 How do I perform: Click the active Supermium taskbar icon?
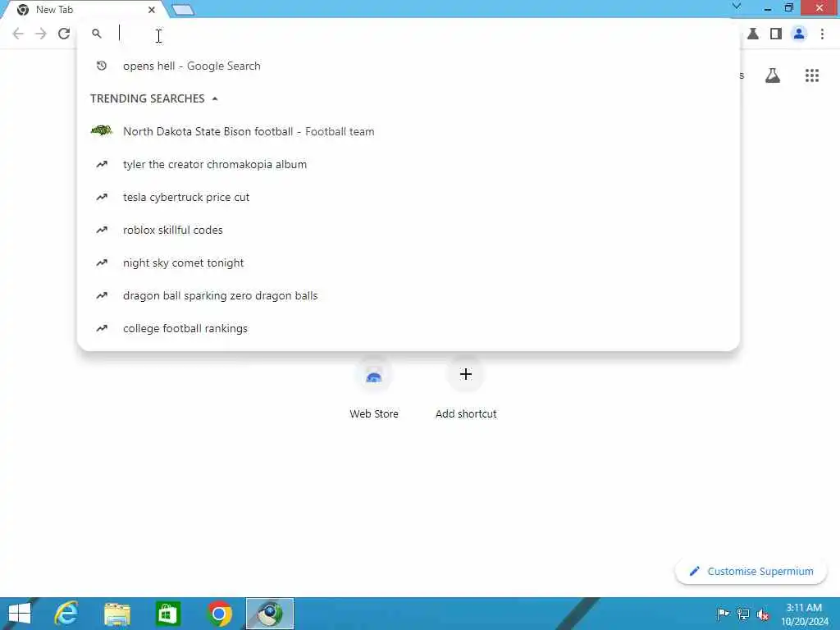coord(270,614)
